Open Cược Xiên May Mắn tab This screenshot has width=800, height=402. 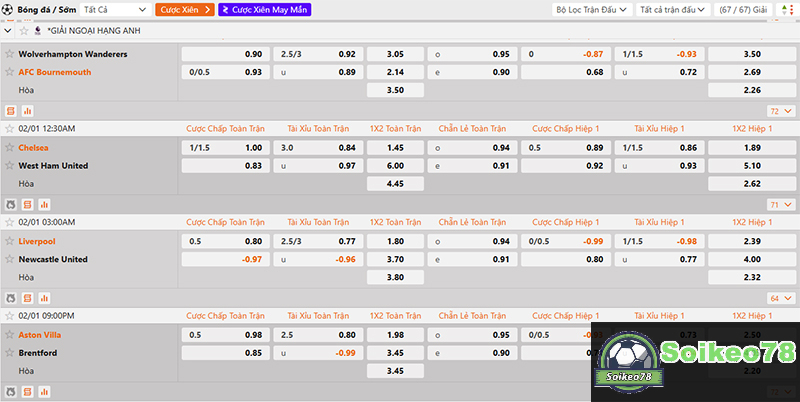264,9
